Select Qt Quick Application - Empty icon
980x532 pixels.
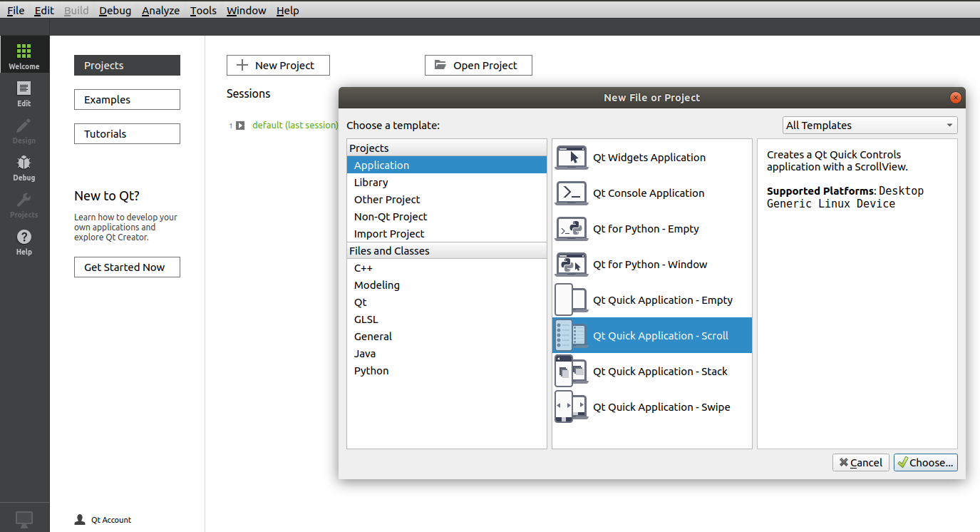(x=571, y=300)
